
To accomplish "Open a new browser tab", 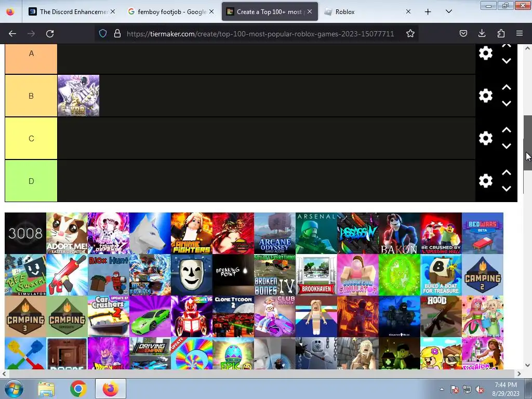I will 428,12.
